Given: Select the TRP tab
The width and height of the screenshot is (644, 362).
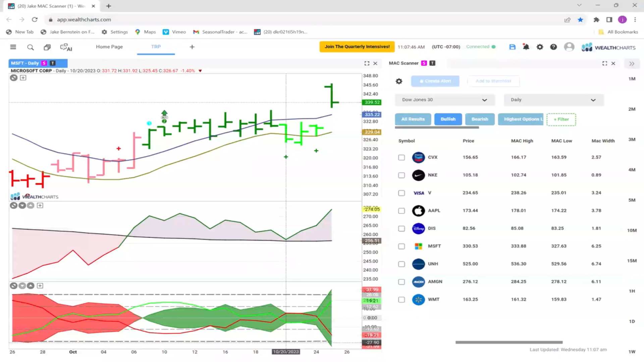Looking at the screenshot, I should [156, 47].
